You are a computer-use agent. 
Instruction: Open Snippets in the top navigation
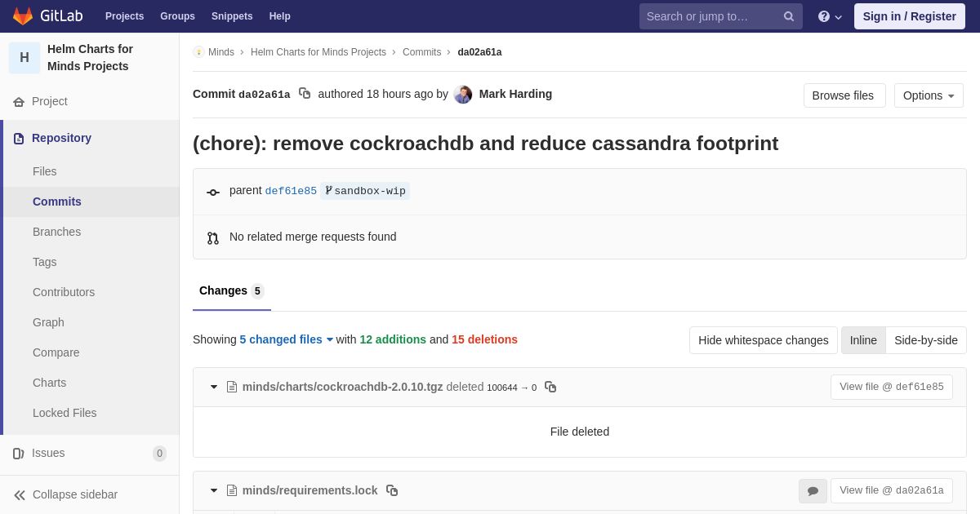click(x=232, y=16)
